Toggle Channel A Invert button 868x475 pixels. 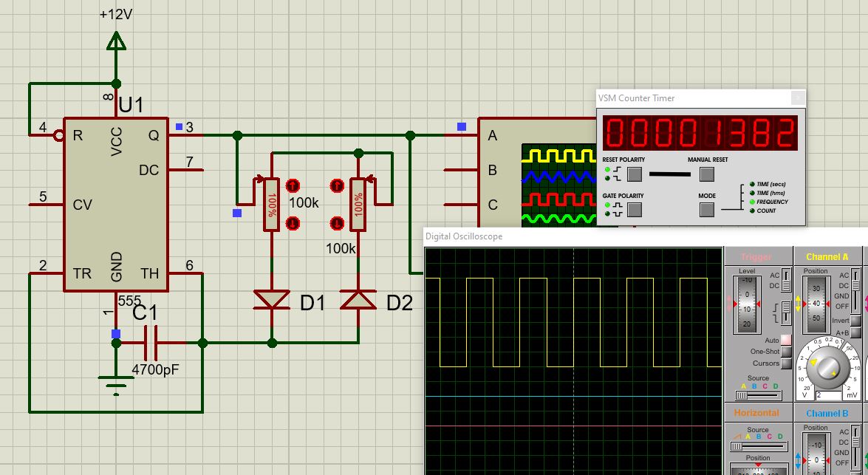pos(855,321)
